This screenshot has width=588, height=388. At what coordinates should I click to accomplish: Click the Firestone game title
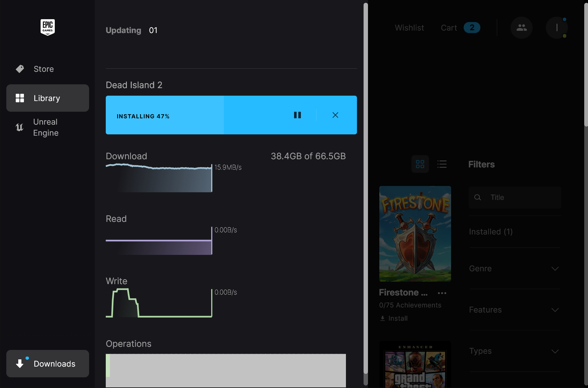pos(403,293)
